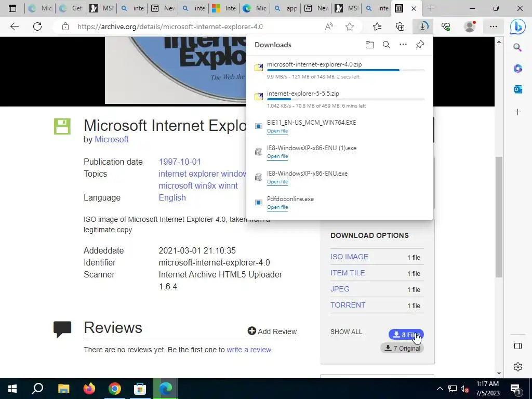This screenshot has height=399, width=532.
Task: Open English language link
Action: (x=172, y=198)
